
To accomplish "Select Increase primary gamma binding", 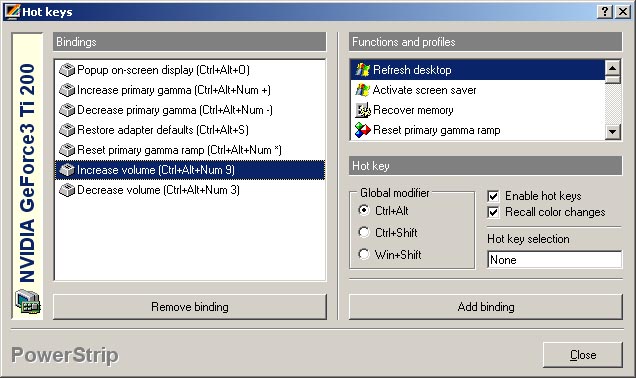I will point(190,90).
